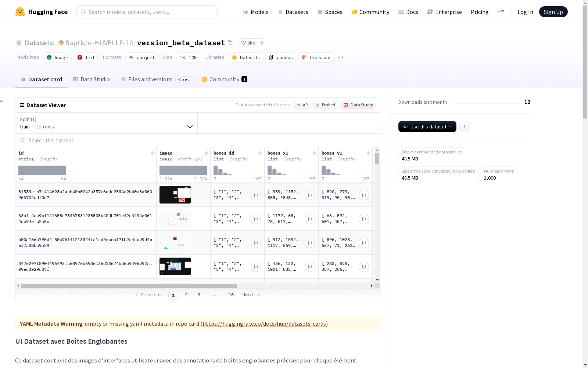Click the Embed button

pos(325,105)
